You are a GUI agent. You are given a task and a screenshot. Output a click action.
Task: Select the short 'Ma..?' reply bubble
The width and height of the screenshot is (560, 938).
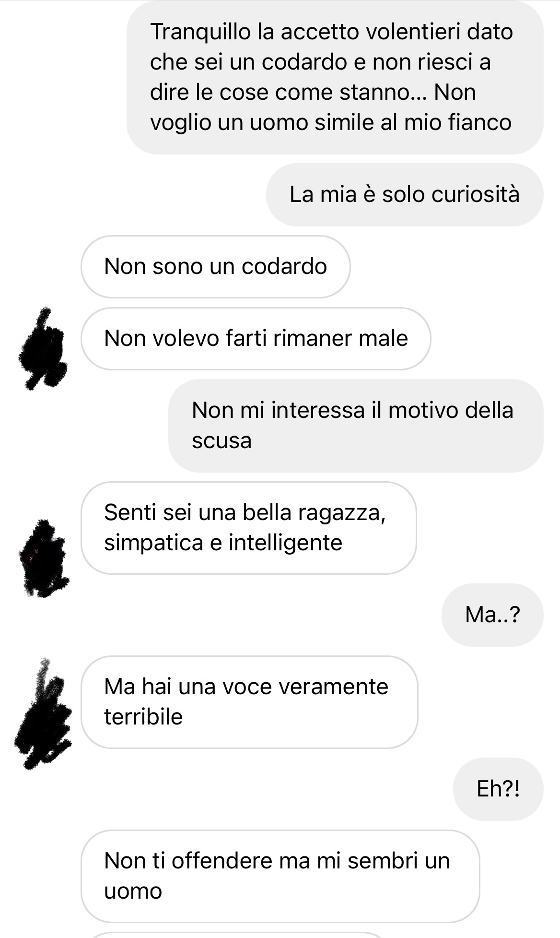click(492, 615)
